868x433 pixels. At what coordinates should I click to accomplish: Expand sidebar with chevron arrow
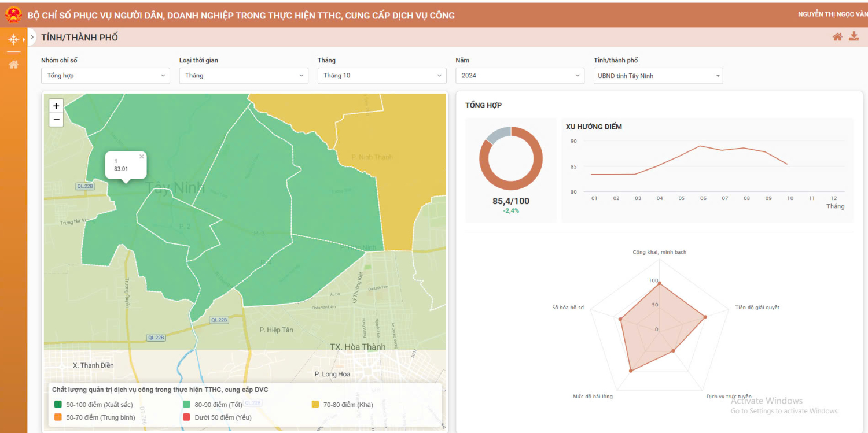(32, 37)
